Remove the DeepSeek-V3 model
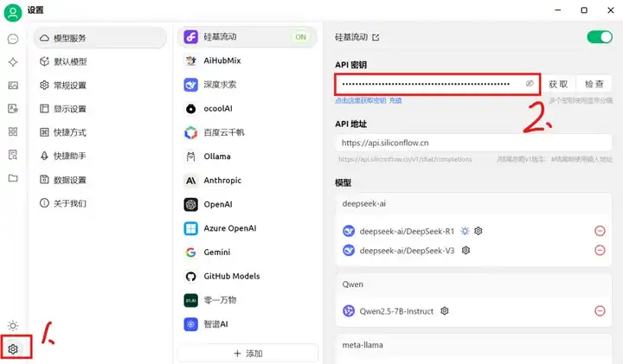 (x=600, y=250)
